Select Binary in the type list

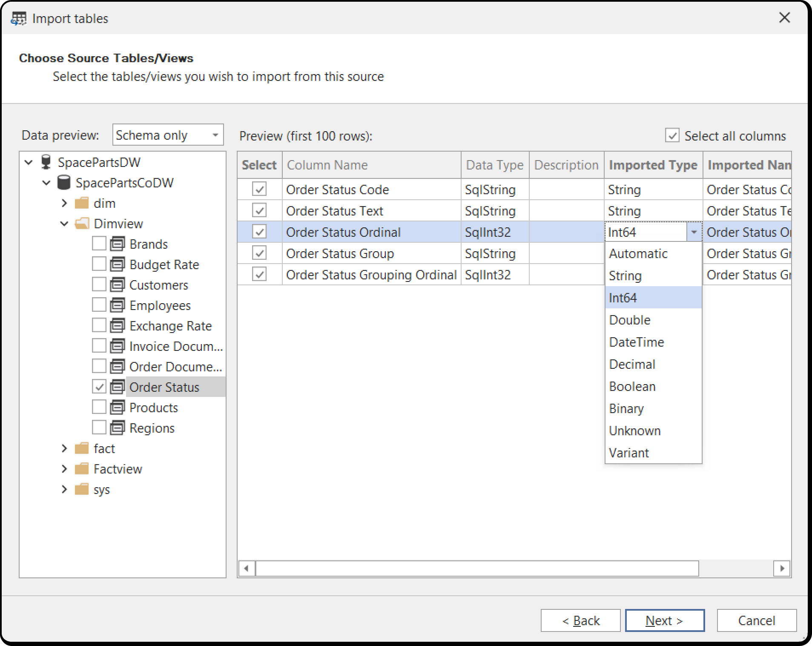coord(653,408)
